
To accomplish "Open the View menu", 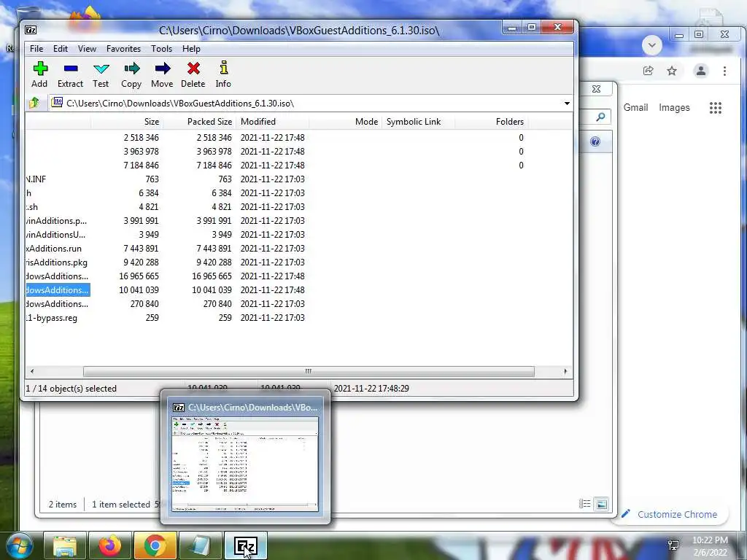I will pos(88,49).
